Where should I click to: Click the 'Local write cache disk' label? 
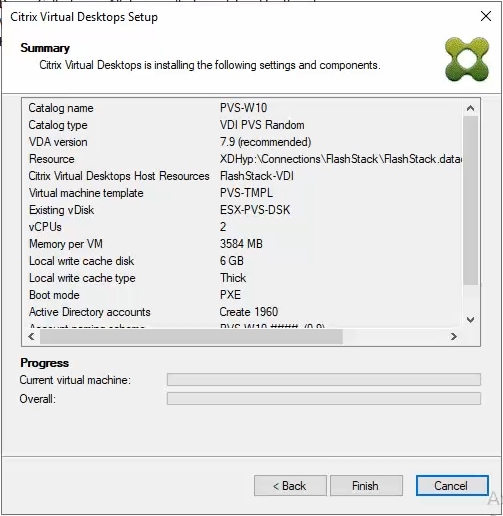[81, 261]
